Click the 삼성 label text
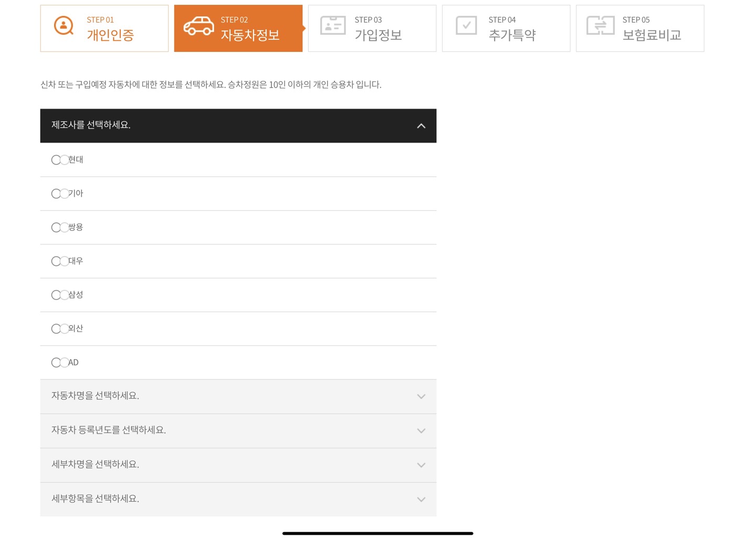 tap(76, 295)
